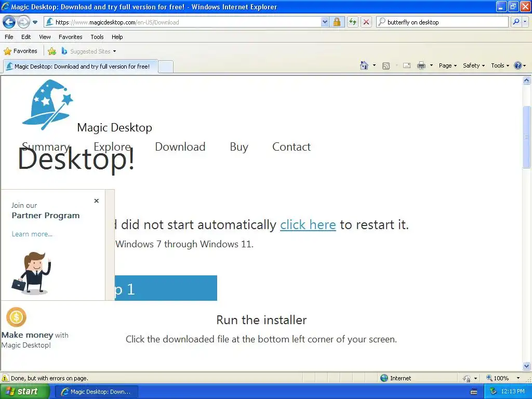The height and width of the screenshot is (399, 532).
Task: Open the Download navigation link
Action: pyautogui.click(x=180, y=147)
